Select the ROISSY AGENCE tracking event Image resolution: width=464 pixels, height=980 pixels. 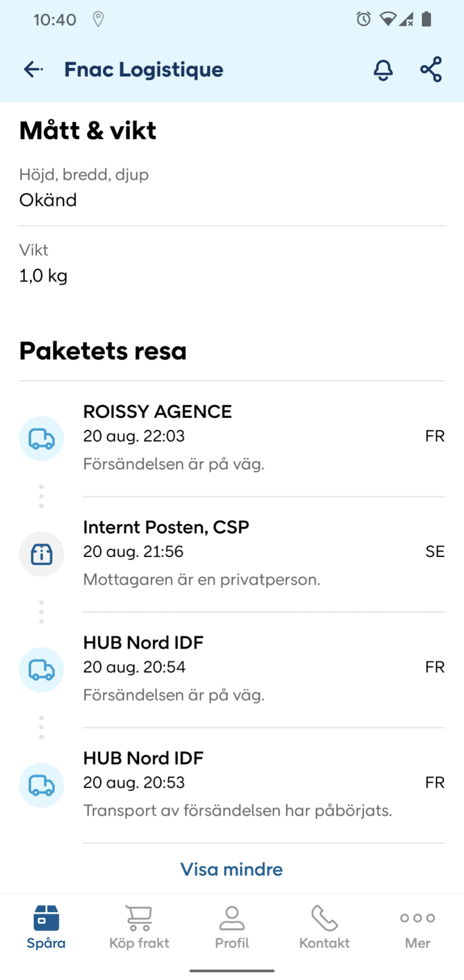pos(232,438)
